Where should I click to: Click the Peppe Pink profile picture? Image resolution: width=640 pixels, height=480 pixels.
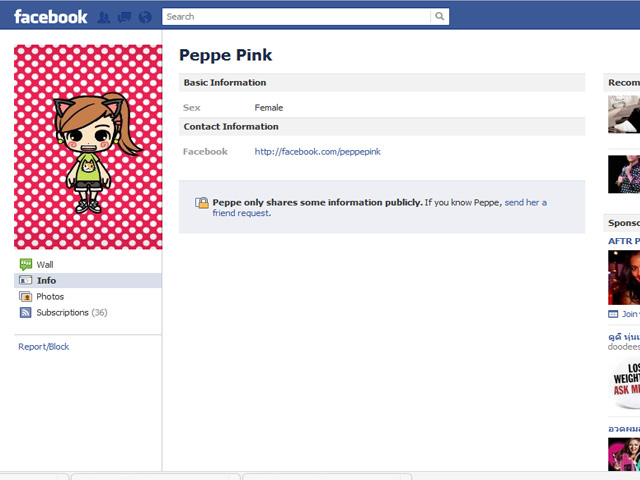pos(88,147)
